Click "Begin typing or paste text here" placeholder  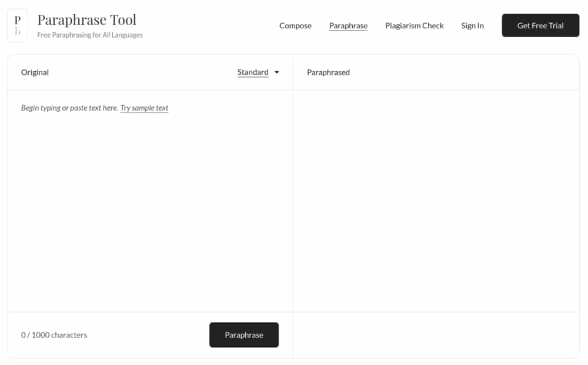coord(69,108)
